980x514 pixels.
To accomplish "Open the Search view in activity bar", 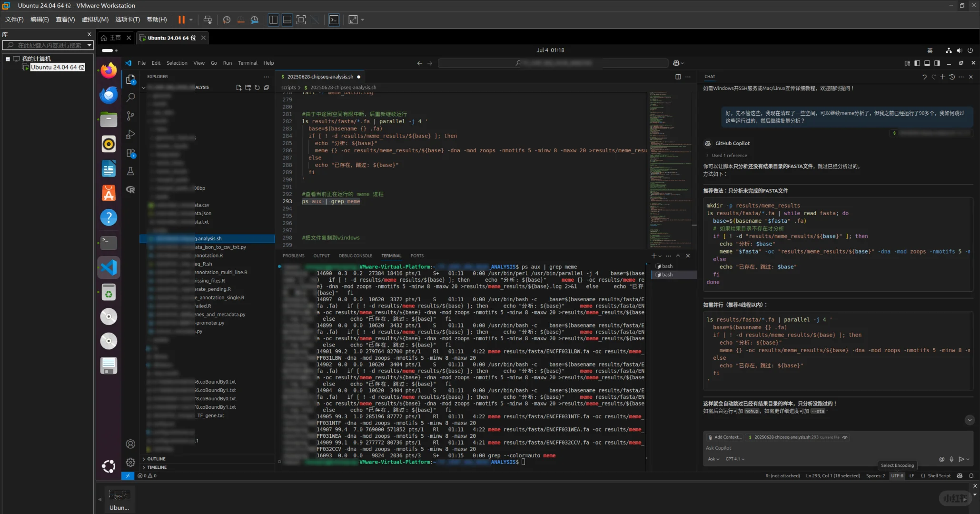I will pos(130,98).
